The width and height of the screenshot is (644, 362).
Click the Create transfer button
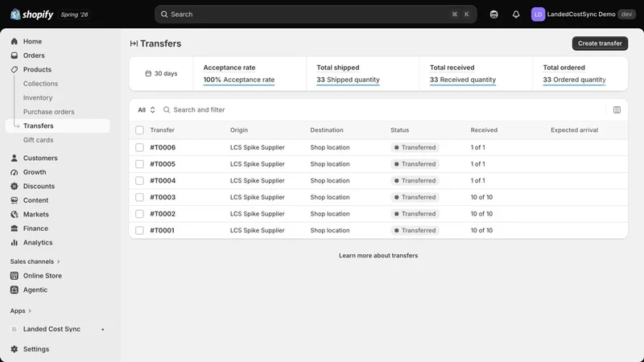tap(600, 43)
